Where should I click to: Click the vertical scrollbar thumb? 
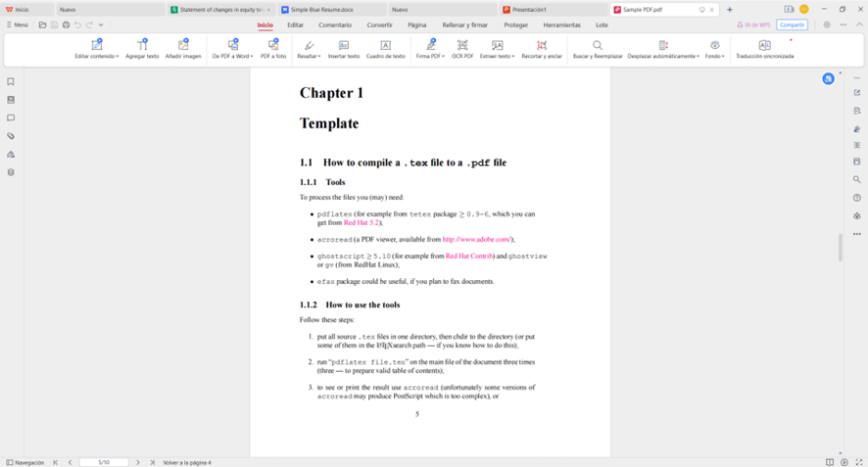pyautogui.click(x=840, y=247)
